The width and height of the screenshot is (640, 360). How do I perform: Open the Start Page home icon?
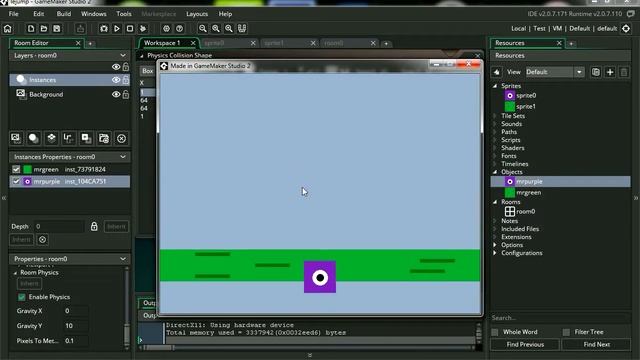coord(8,29)
